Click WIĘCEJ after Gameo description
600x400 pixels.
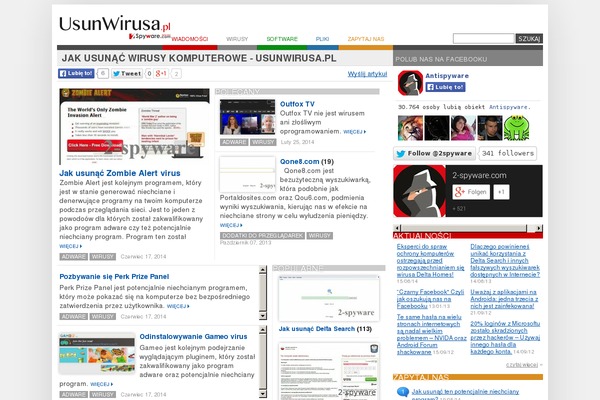click(101, 384)
